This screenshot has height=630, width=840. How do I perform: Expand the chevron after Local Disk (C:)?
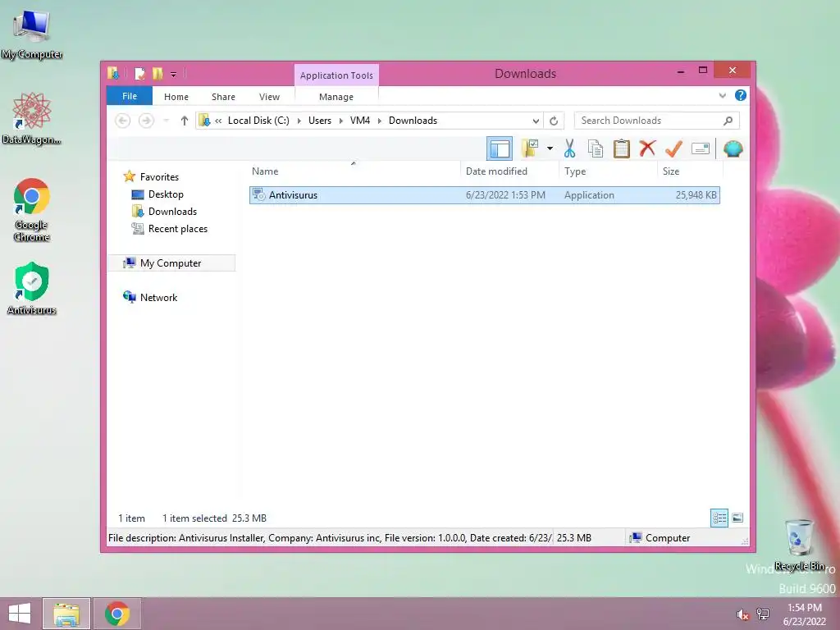299,121
